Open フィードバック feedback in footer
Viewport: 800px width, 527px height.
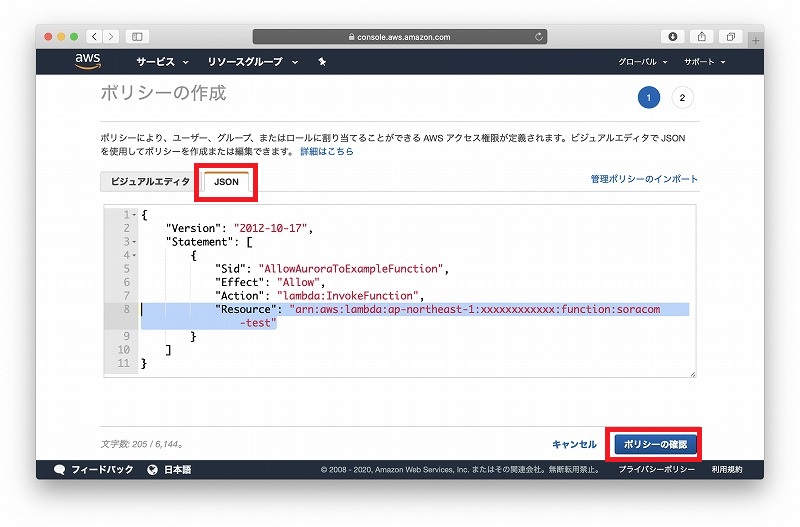tap(102, 469)
